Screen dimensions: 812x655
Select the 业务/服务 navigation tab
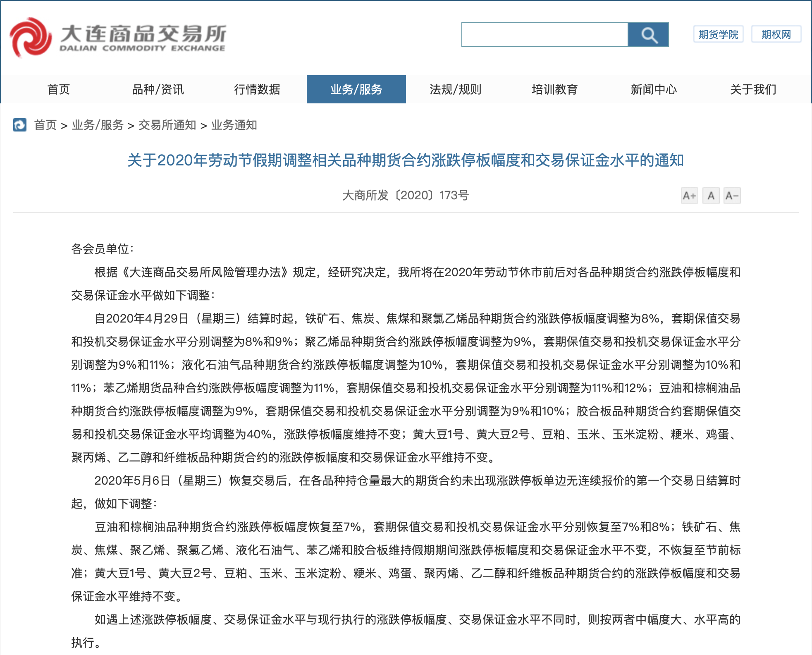coord(356,89)
